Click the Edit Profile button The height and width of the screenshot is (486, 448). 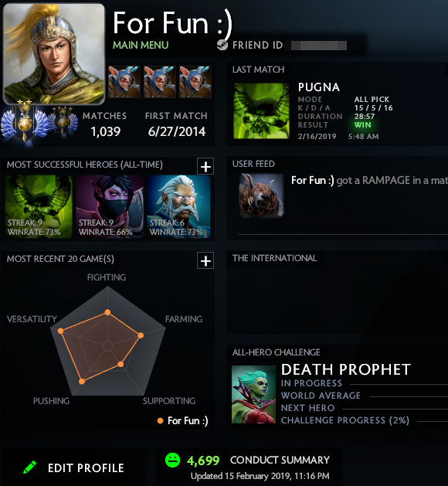tap(73, 467)
